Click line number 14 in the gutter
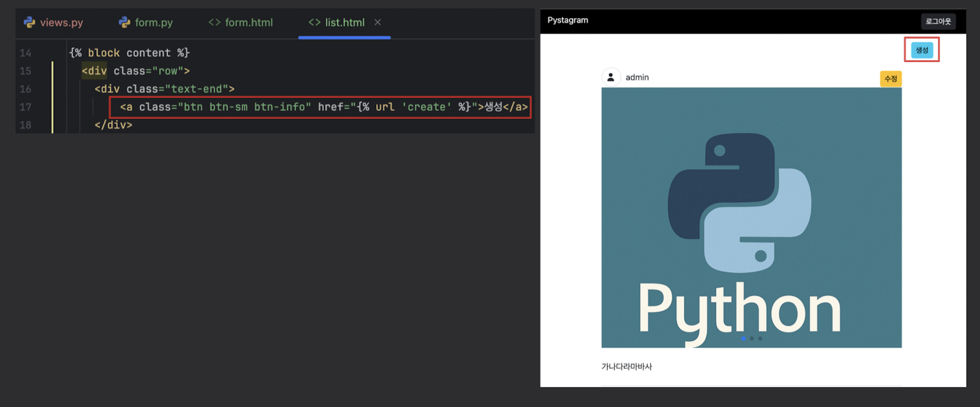Screen dimensions: 980x407 (25, 53)
